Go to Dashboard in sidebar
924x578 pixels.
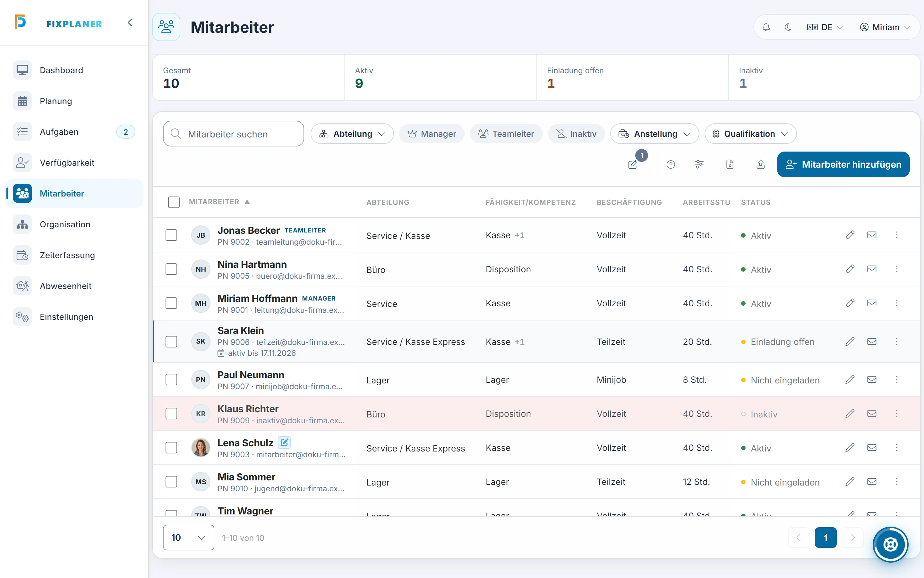pyautogui.click(x=74, y=70)
